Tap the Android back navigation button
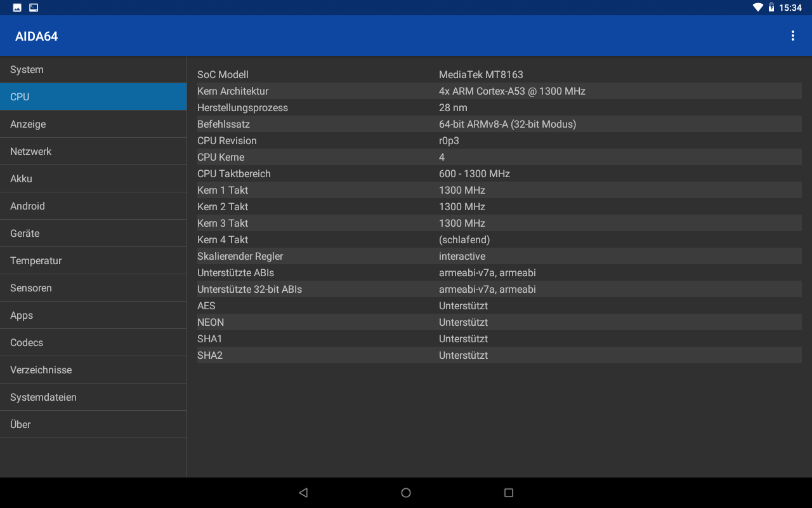Screen dimensions: 812x508 pyautogui.click(x=303, y=493)
